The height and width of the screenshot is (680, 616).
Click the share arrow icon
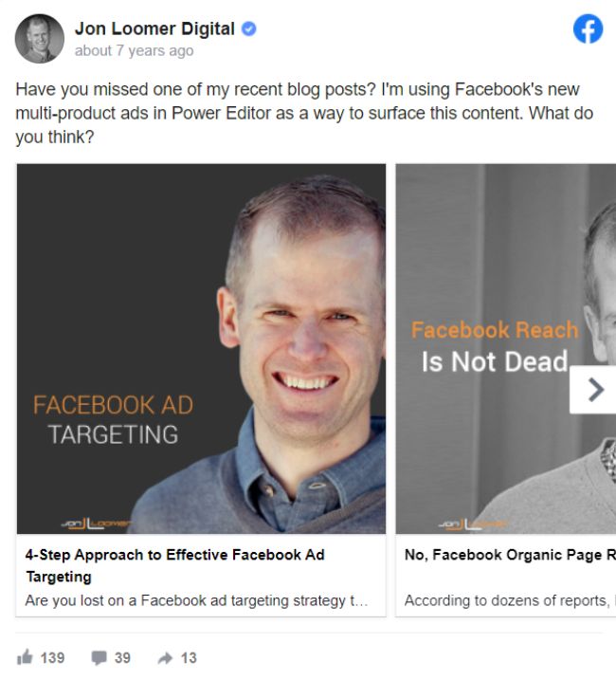click(x=165, y=658)
